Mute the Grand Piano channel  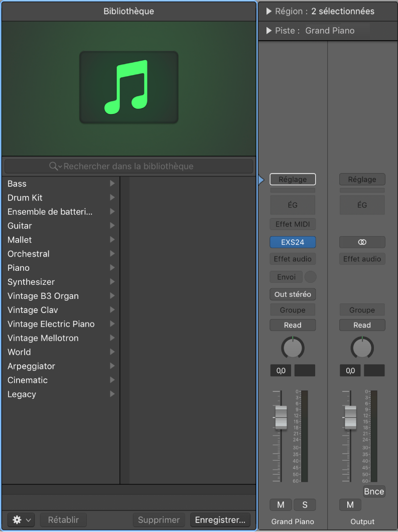(x=281, y=505)
